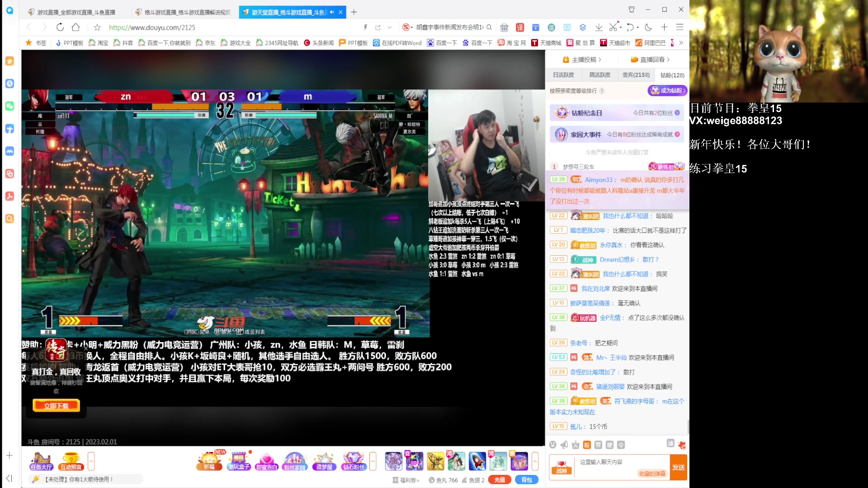Open the 福利券 link
868x488 pixels.
[406, 480]
